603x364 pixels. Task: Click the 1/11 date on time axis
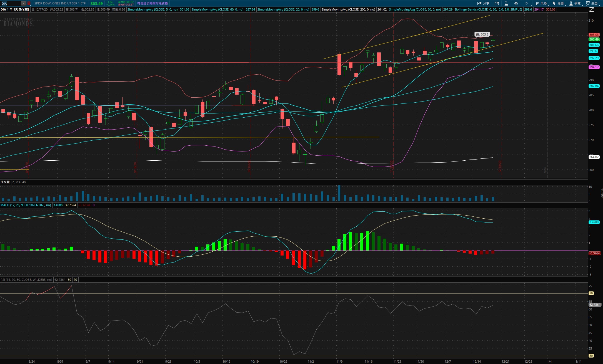(579, 362)
